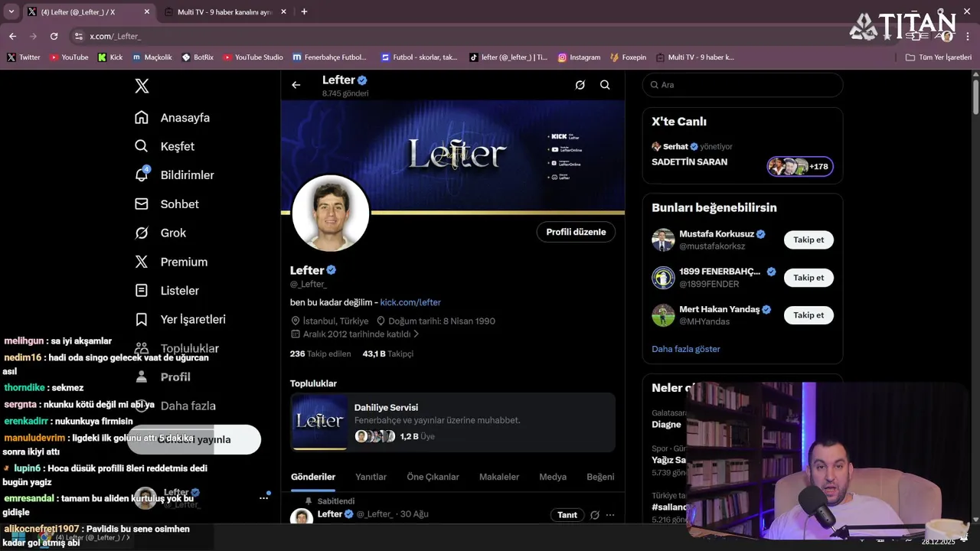Viewport: 980px width, 551px height.
Task: Click the Ara search field
Action: tap(743, 85)
